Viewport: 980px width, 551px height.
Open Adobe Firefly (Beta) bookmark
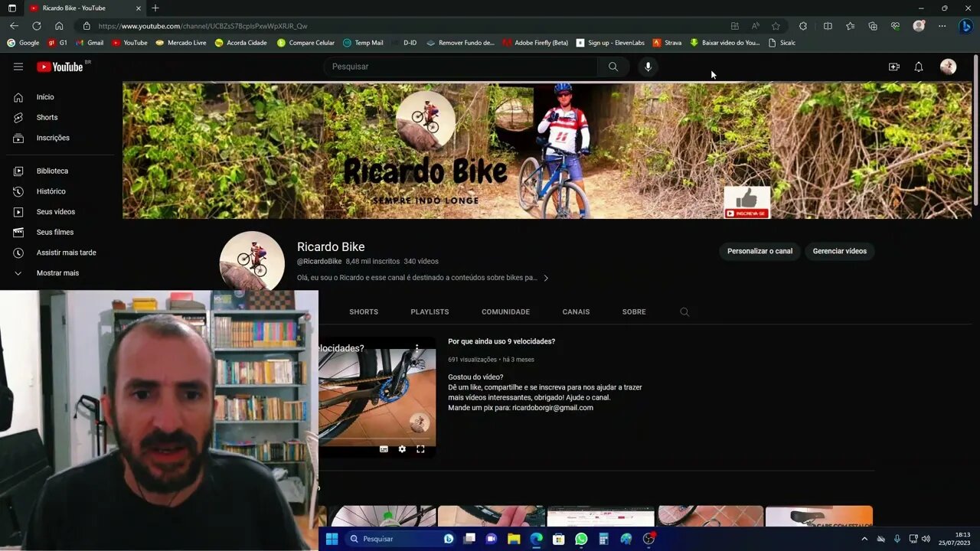tap(535, 43)
